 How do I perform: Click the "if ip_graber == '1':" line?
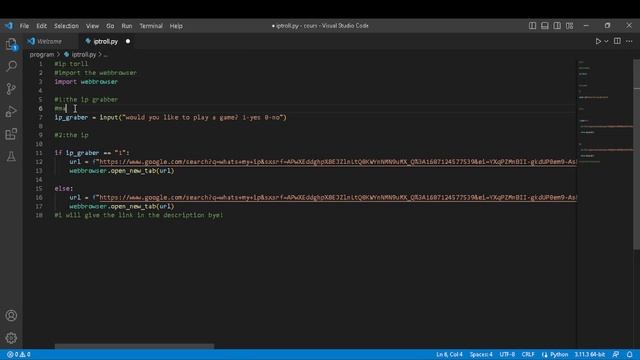point(92,153)
